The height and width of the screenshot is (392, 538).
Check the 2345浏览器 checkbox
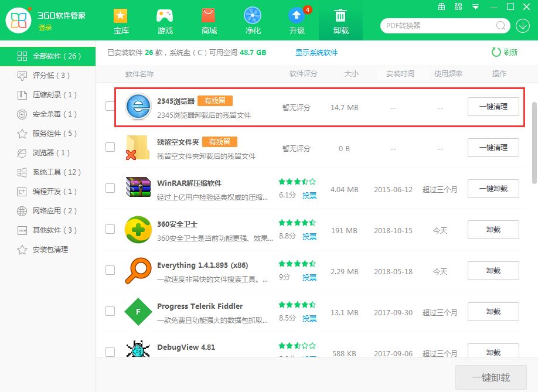click(x=110, y=106)
